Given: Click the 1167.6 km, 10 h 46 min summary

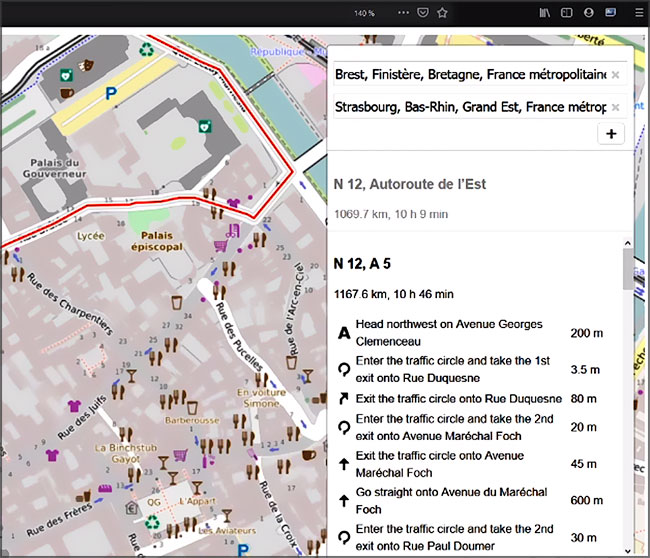Looking at the screenshot, I should (x=394, y=294).
